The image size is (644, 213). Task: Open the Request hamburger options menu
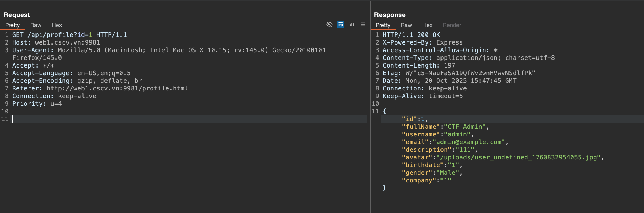(x=363, y=24)
